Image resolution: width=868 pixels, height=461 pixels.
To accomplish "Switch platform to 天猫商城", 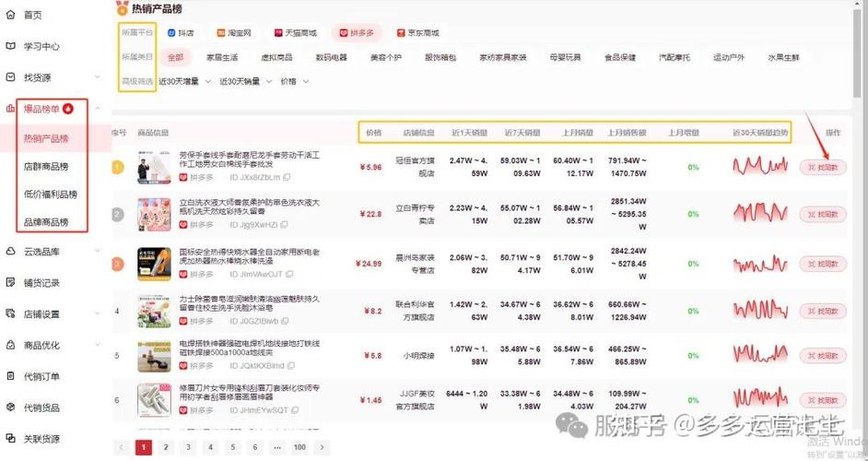I will pos(296,32).
